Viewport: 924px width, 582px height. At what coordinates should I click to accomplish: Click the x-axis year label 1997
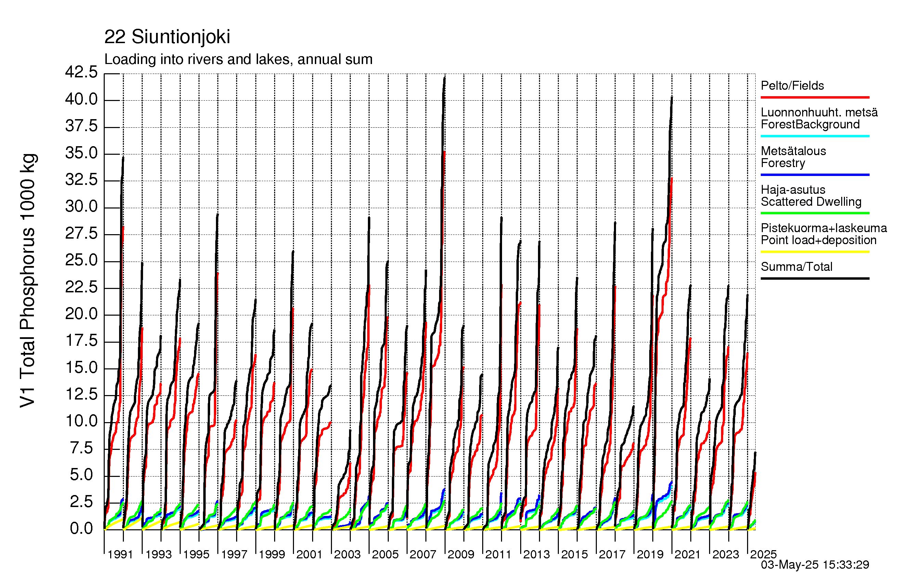234,554
